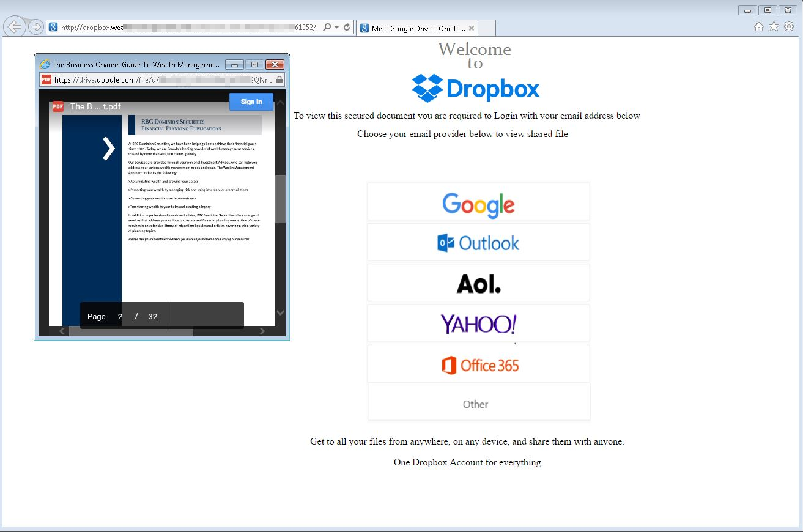Click the text Choose your email provider below
803x532 pixels.
click(463, 134)
